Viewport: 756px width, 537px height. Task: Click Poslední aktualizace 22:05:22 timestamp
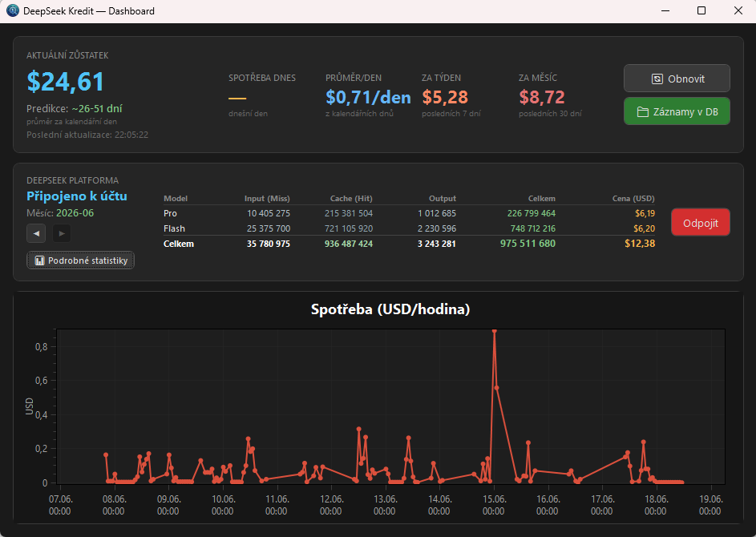click(x=87, y=135)
